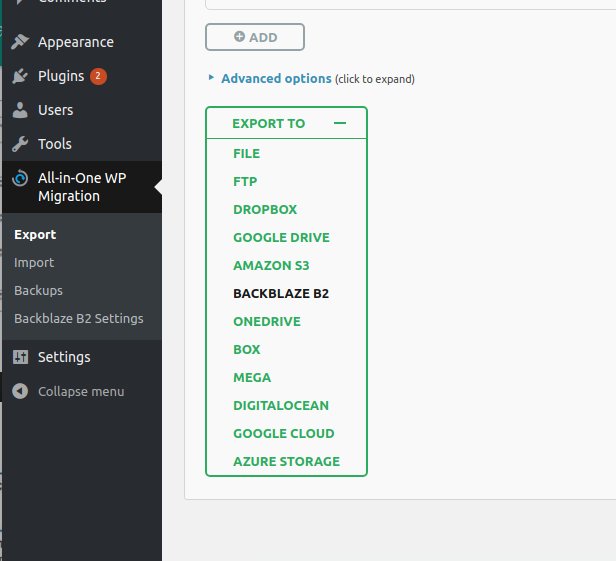Click the Plugins update badge showing 2

[98, 76]
